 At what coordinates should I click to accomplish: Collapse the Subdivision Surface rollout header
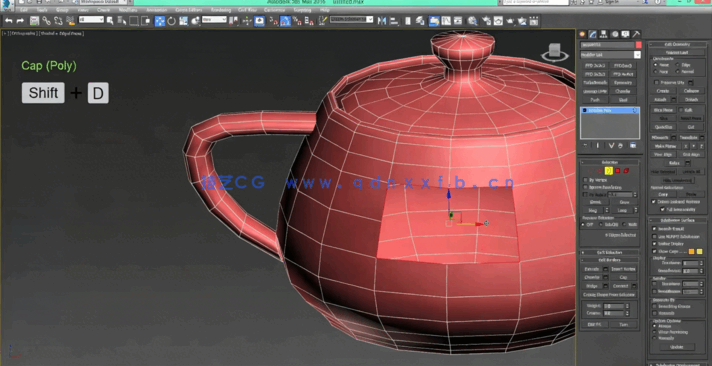click(x=677, y=220)
